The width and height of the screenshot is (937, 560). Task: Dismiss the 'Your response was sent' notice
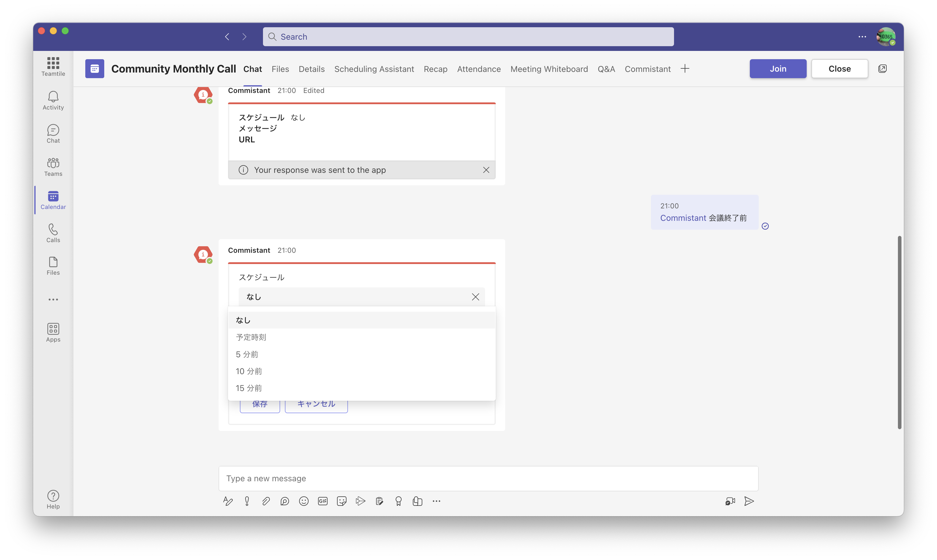[x=486, y=170]
